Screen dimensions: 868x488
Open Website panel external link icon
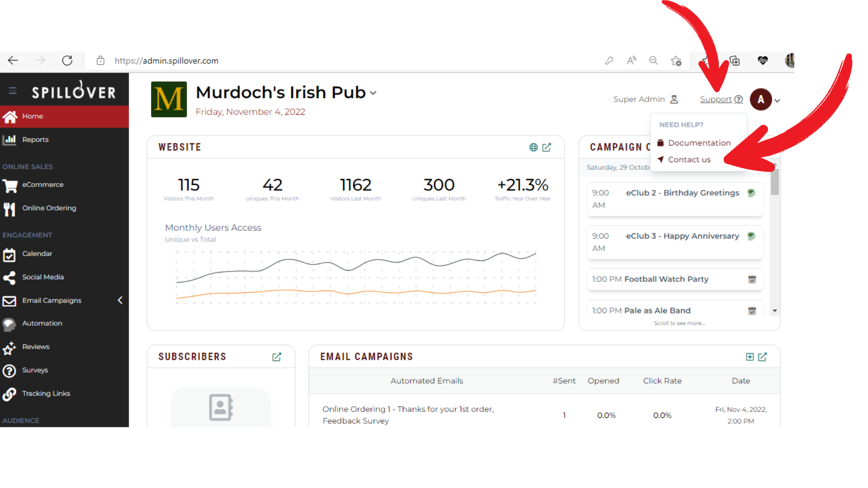point(547,147)
